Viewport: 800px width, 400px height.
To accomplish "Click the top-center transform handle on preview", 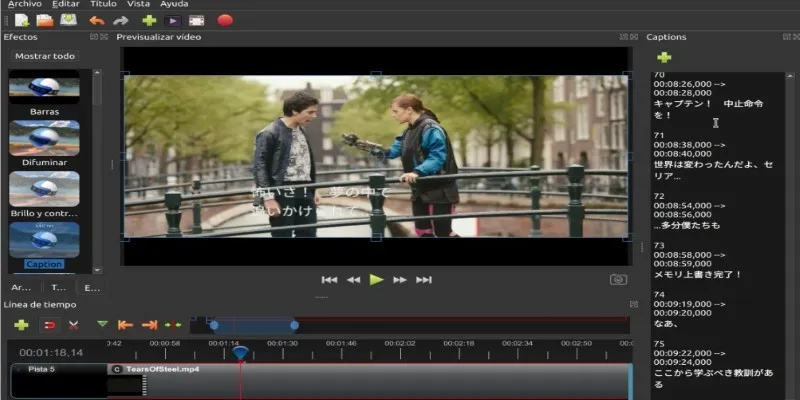I will coord(376,74).
